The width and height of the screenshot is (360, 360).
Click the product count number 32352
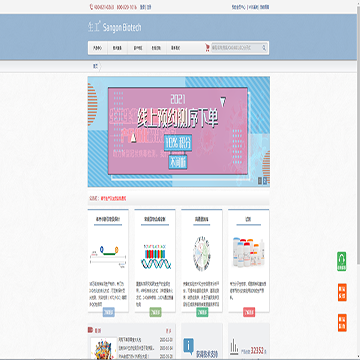257,351
